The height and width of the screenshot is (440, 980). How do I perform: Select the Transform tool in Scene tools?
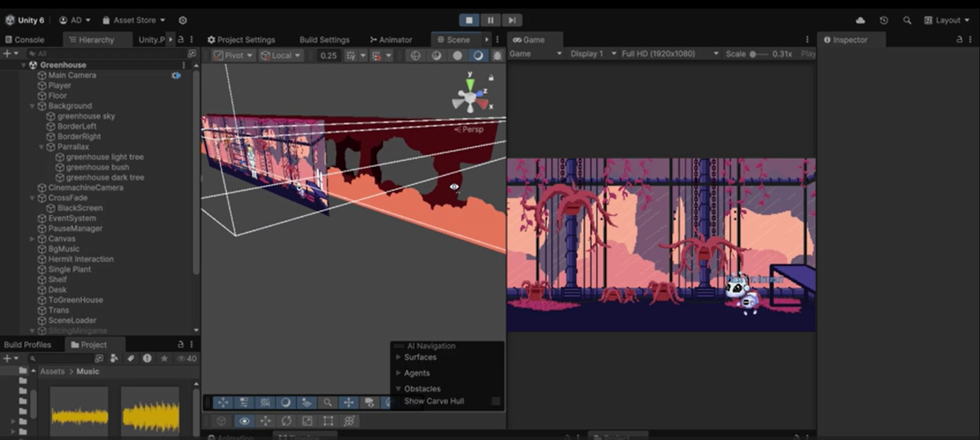click(x=349, y=421)
